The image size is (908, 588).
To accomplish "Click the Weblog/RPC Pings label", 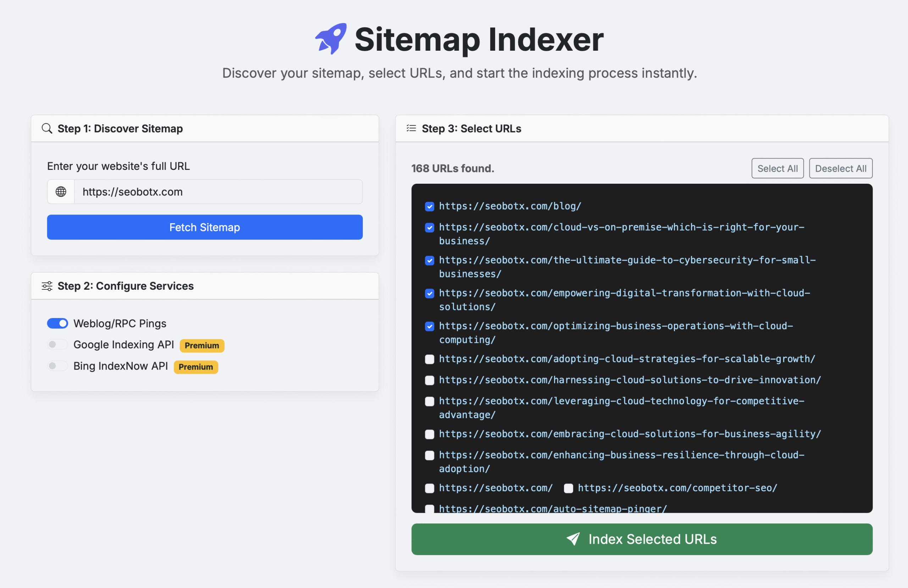I will point(120,323).
